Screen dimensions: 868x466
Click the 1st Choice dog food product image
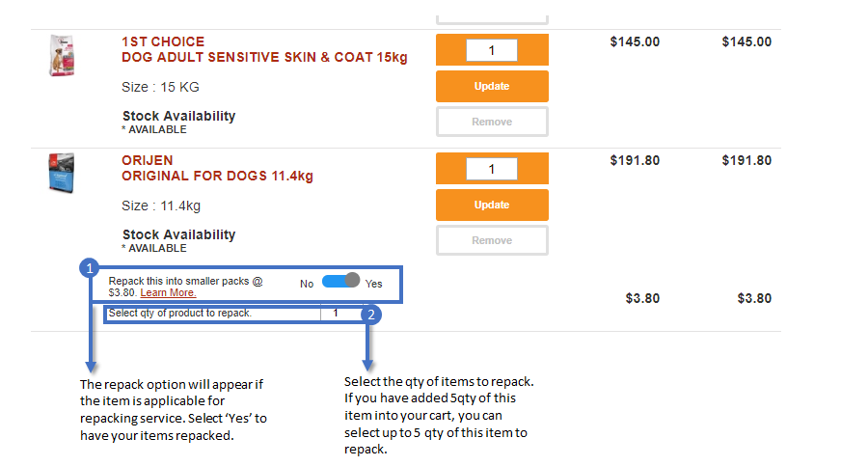click(x=62, y=55)
